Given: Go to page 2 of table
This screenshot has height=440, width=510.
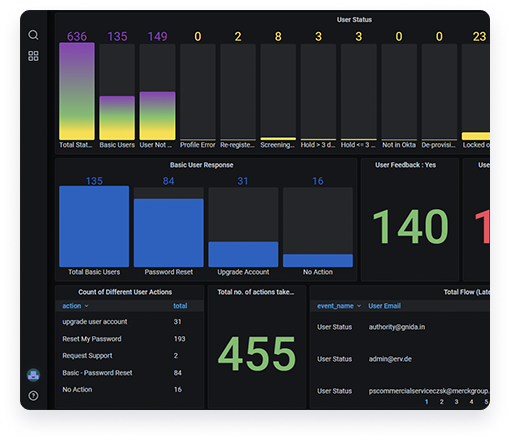Looking at the screenshot, I should pyautogui.click(x=441, y=402).
